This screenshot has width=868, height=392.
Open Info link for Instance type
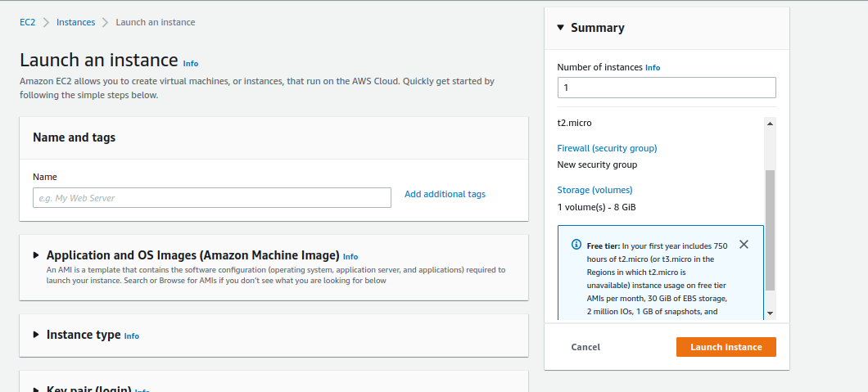[132, 336]
